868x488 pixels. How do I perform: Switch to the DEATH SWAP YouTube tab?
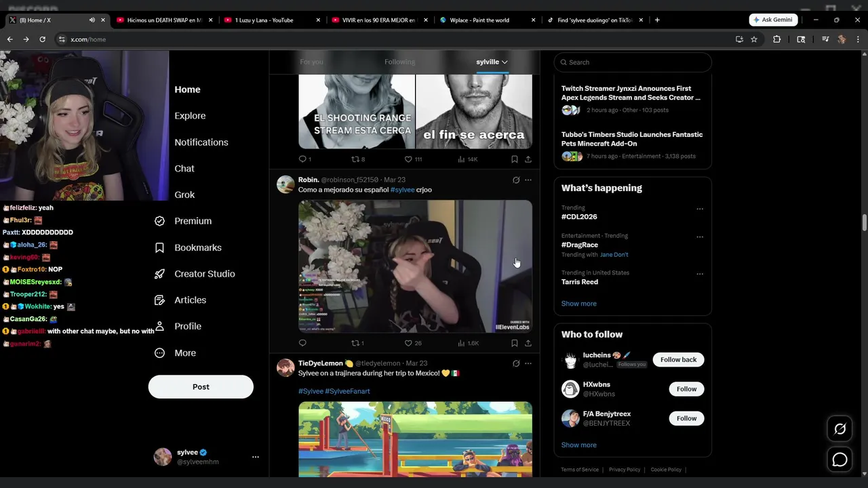point(163,20)
